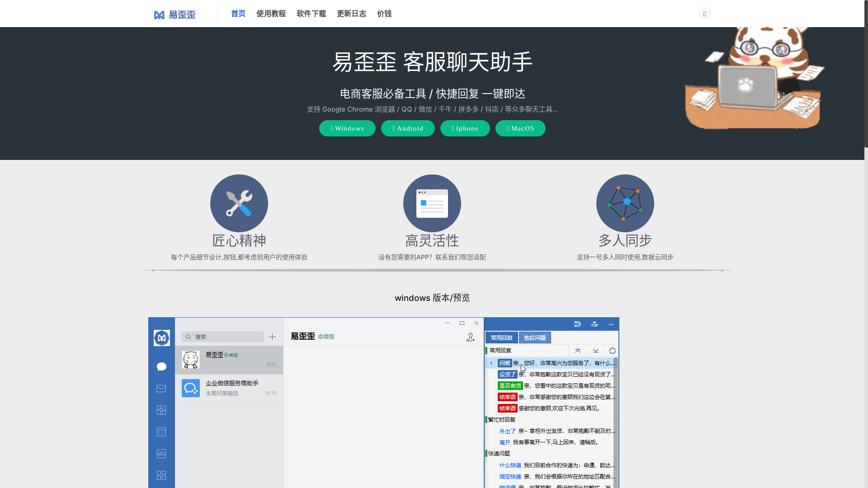Viewport: 868px width, 488px height.
Task: Click the round icon button at top right of navbar
Action: [x=704, y=14]
